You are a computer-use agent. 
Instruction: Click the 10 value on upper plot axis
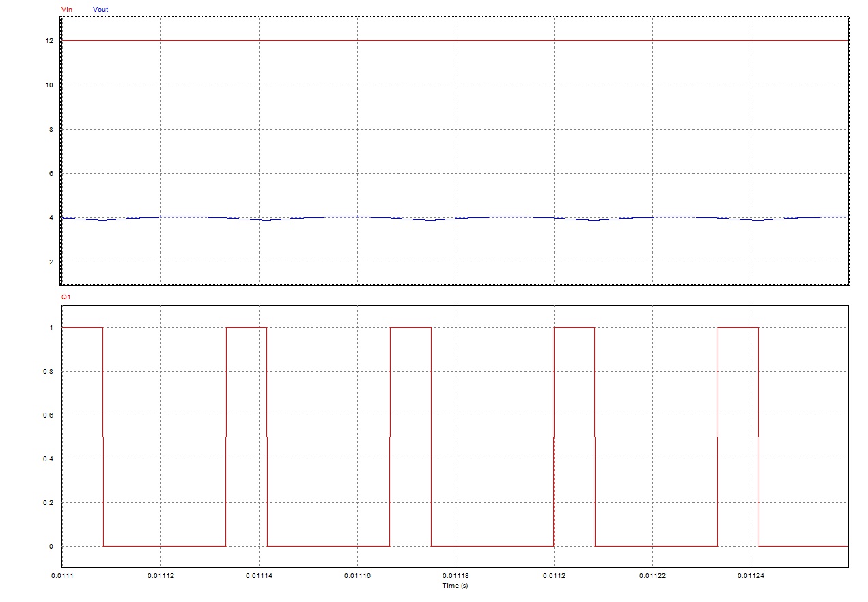tap(49, 85)
